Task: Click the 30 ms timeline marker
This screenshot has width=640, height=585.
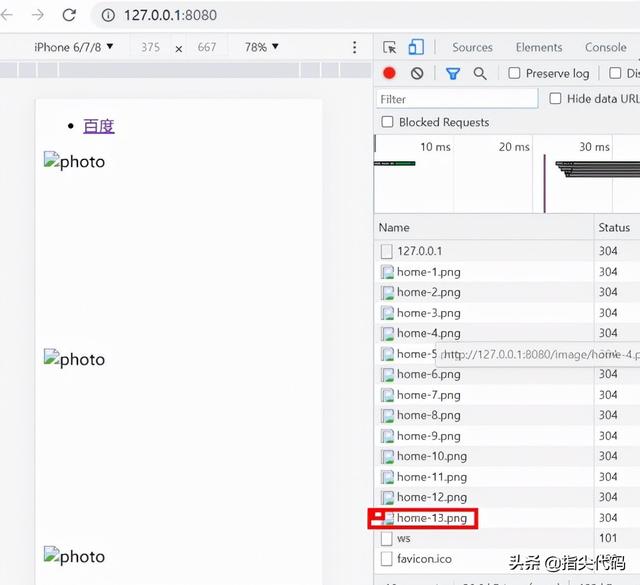Action: [594, 147]
